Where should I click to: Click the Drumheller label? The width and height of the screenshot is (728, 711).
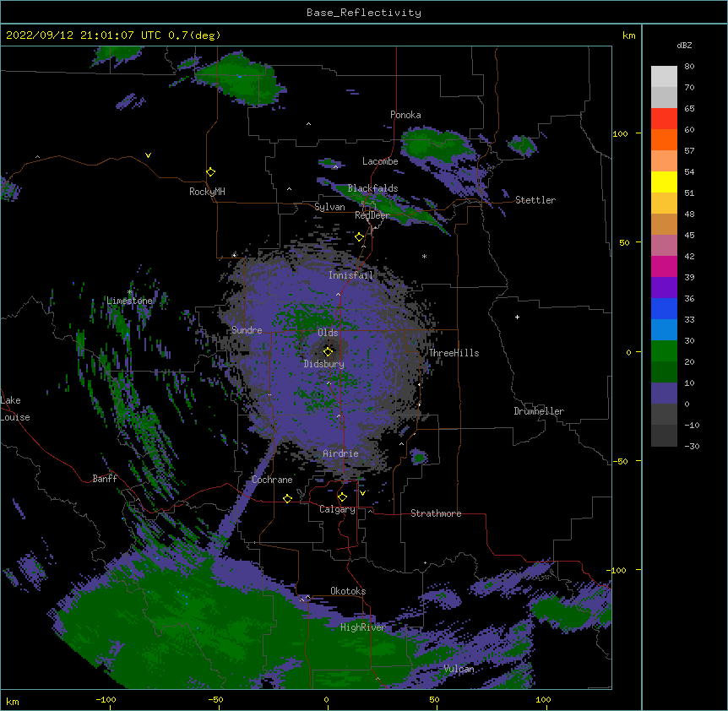(539, 411)
